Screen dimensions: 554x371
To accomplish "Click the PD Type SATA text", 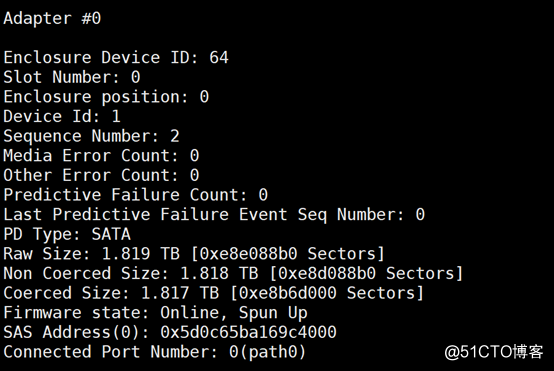I will (67, 235).
